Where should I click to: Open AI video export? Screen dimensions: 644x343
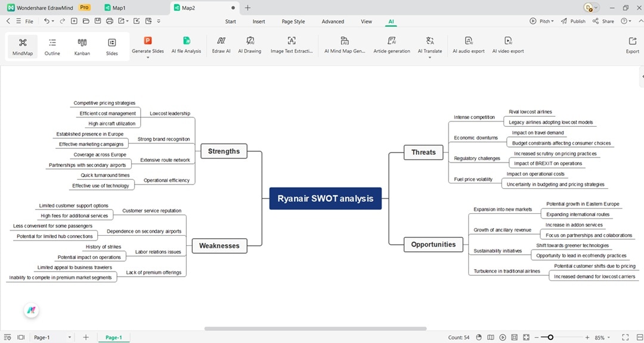coord(508,45)
